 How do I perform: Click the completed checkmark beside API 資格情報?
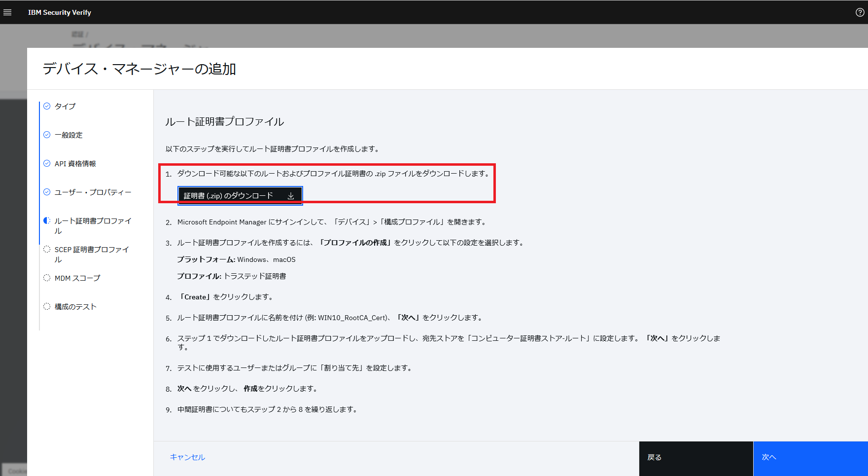point(47,163)
